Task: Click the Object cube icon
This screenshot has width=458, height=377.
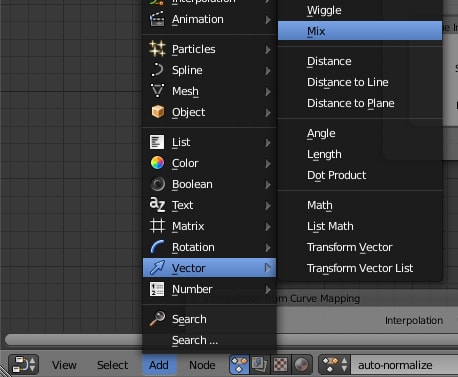Action: (x=157, y=112)
